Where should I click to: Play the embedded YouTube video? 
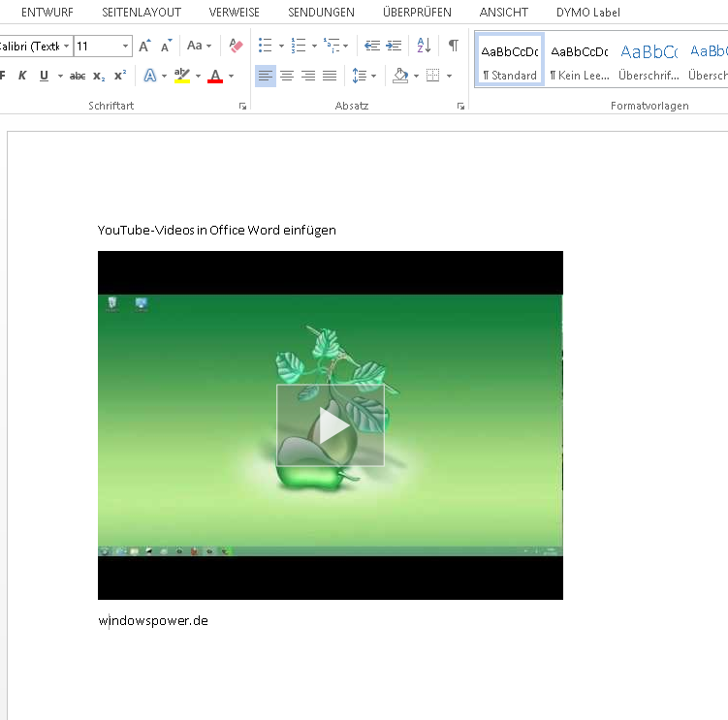[x=331, y=425]
